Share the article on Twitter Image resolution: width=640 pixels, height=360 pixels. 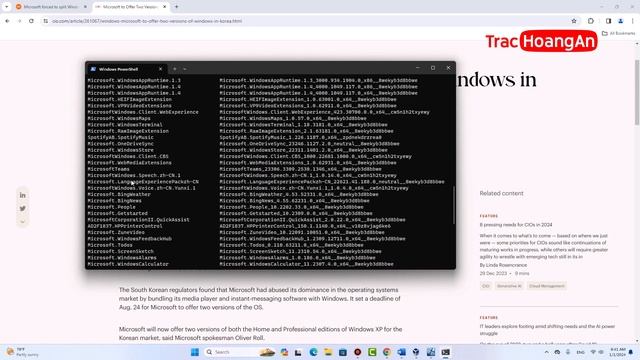22,209
